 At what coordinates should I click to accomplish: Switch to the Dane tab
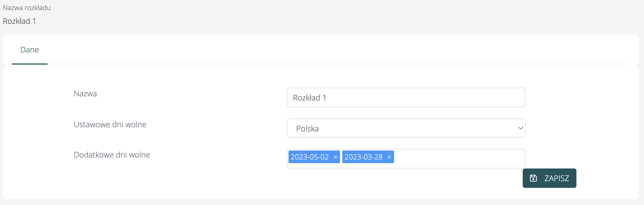[30, 50]
